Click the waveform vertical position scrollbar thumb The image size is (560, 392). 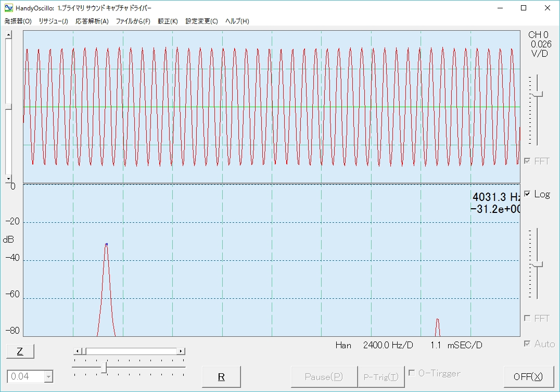[8, 107]
